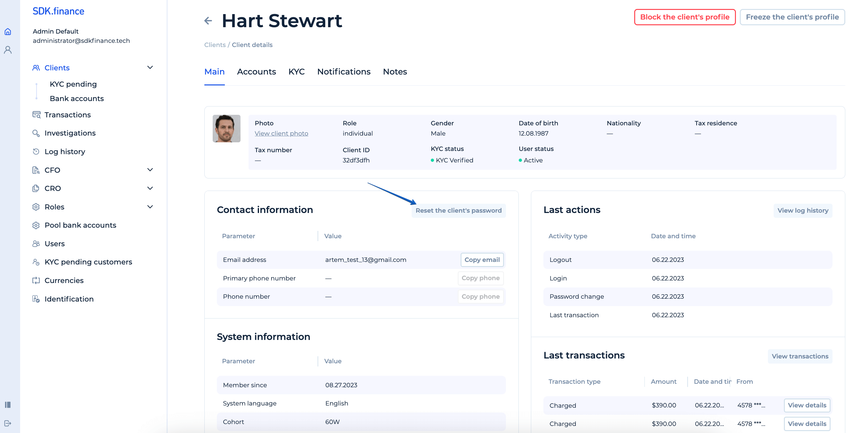Open the View client photo link
This screenshot has height=433, width=868.
281,133
